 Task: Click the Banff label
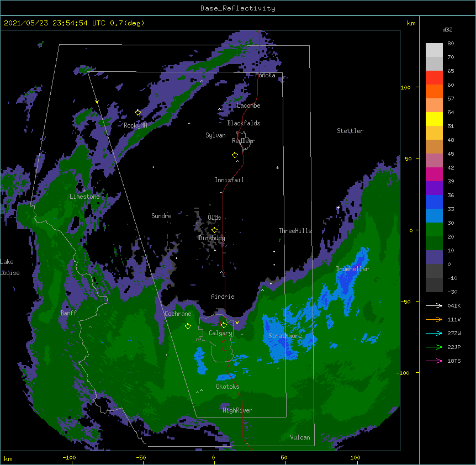[68, 313]
